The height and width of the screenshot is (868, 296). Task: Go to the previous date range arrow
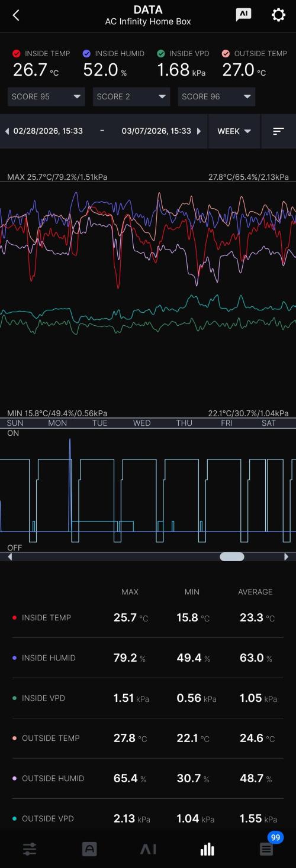(x=7, y=131)
